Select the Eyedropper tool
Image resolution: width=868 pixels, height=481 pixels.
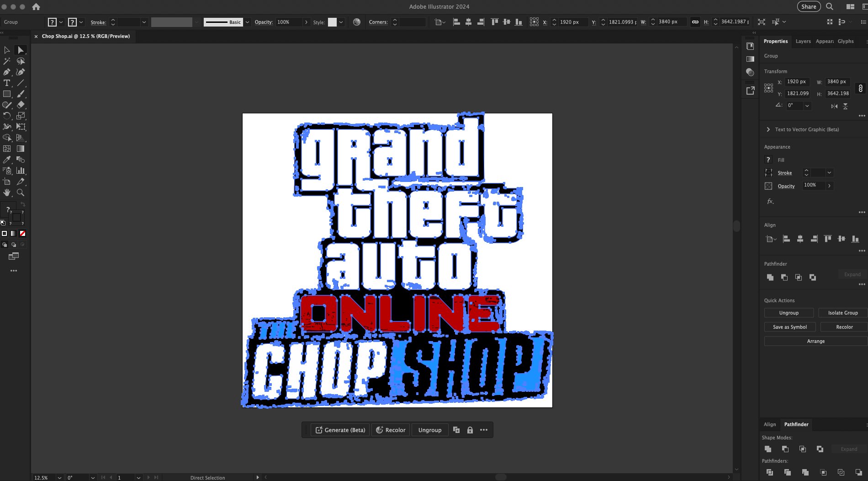pyautogui.click(x=7, y=160)
